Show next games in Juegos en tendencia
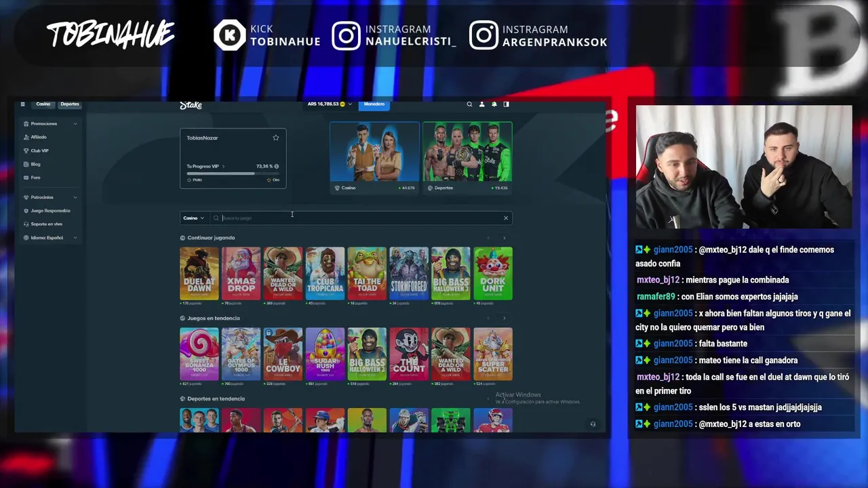The image size is (868, 488). (x=504, y=318)
